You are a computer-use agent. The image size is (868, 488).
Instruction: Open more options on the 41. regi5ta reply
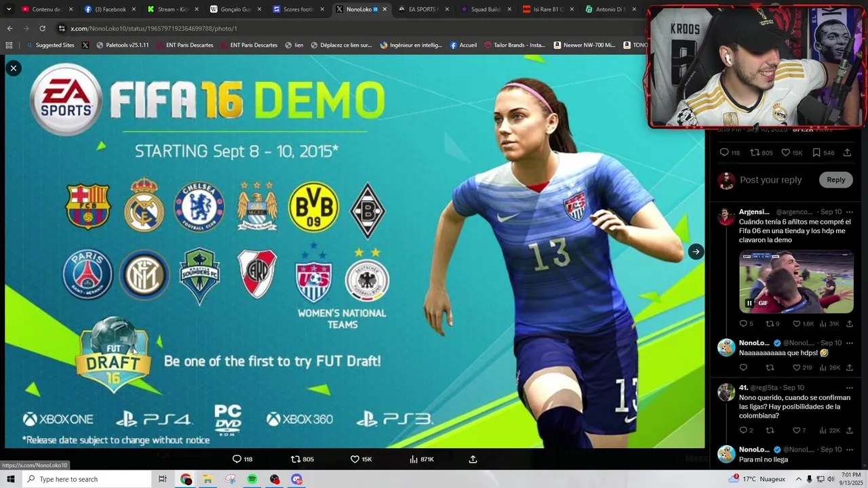[x=849, y=388]
